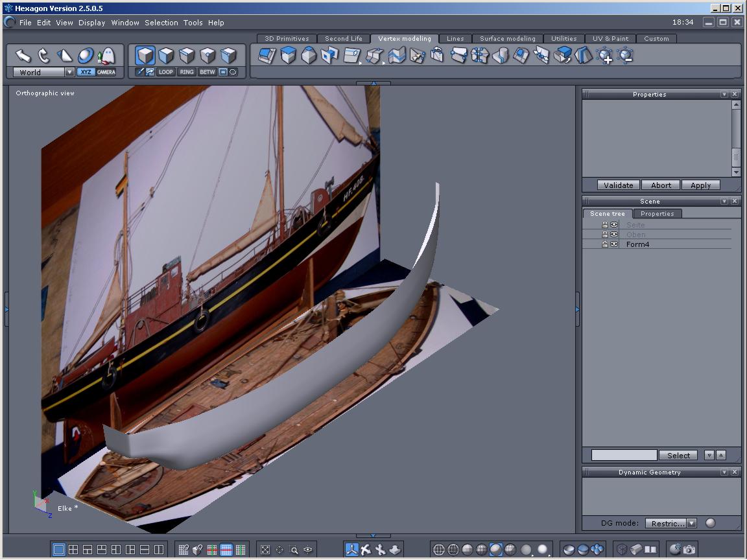Toggle the XYZ coordinate mode
747x560 pixels.
coord(86,72)
